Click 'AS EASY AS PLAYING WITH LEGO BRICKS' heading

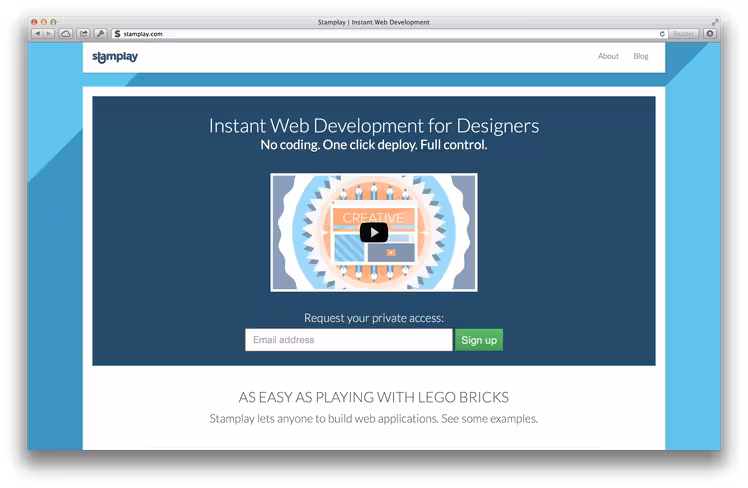pyautogui.click(x=374, y=397)
